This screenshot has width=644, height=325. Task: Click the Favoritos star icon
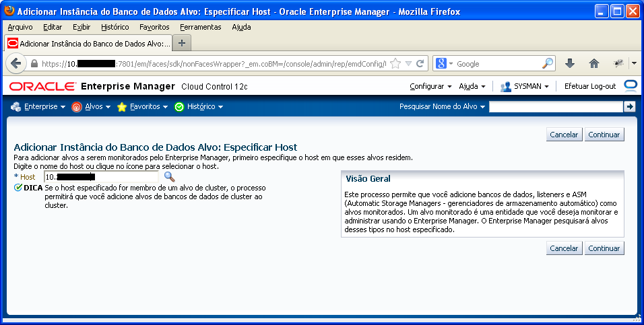click(121, 107)
